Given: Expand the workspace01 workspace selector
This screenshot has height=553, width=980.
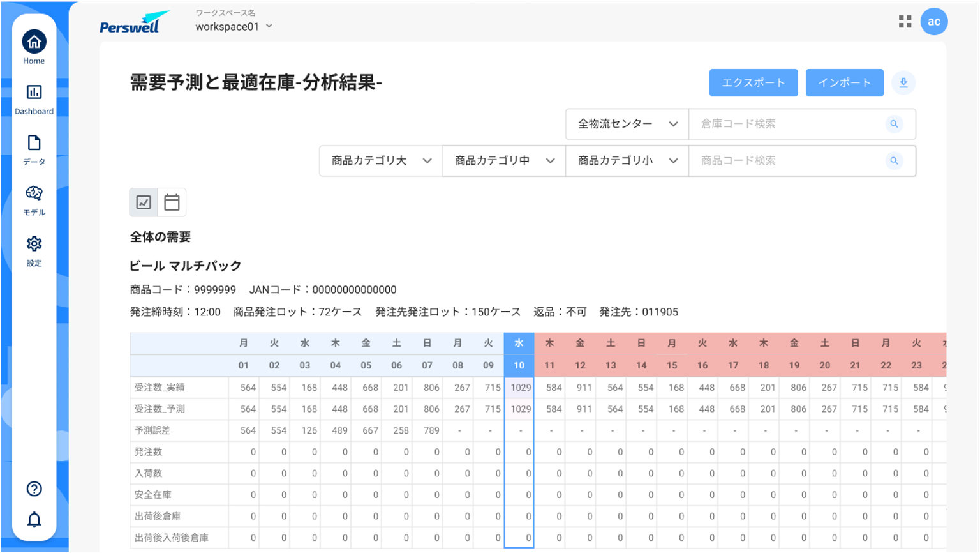Looking at the screenshot, I should [x=234, y=27].
